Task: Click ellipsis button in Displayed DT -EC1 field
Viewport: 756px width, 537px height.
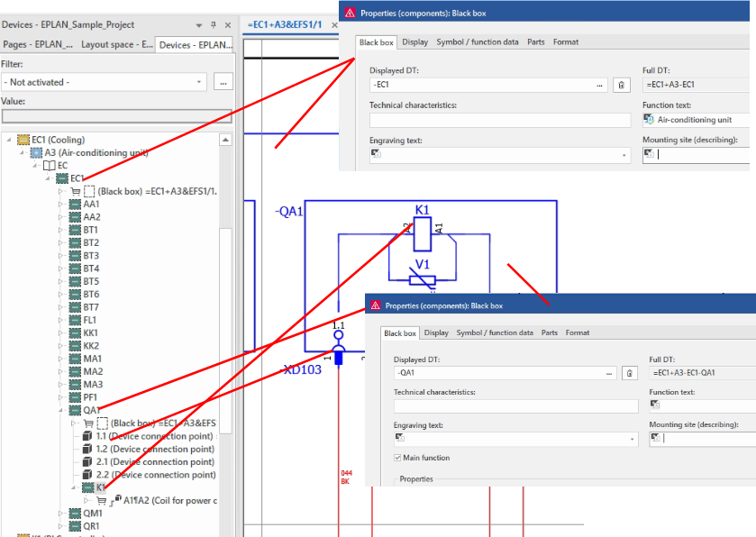Action: point(601,85)
